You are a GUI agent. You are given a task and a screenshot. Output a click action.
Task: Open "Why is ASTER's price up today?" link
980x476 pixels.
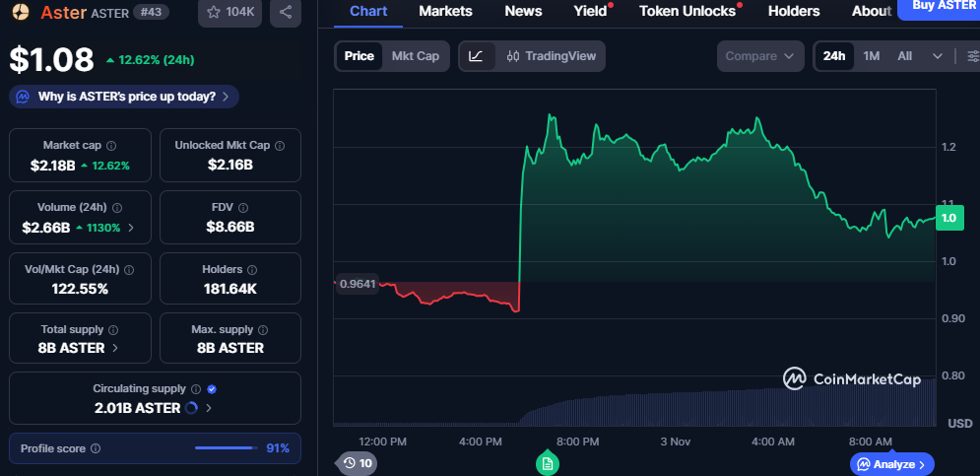pyautogui.click(x=125, y=97)
